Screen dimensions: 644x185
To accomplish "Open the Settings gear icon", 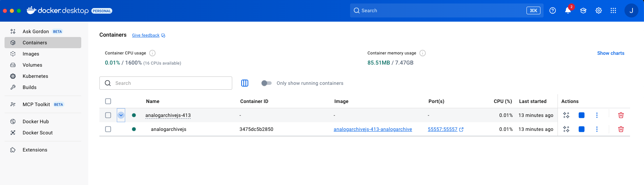I will click(x=599, y=10).
